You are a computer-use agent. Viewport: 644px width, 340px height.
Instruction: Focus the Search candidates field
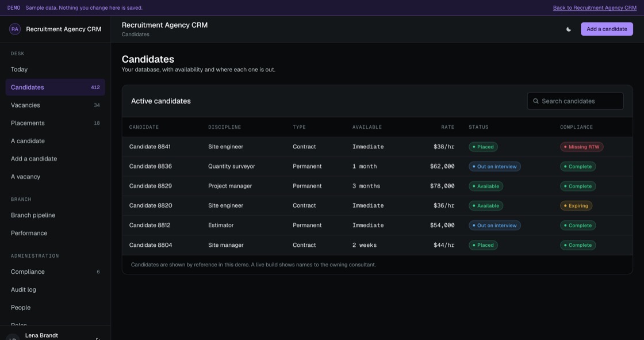[x=575, y=101]
